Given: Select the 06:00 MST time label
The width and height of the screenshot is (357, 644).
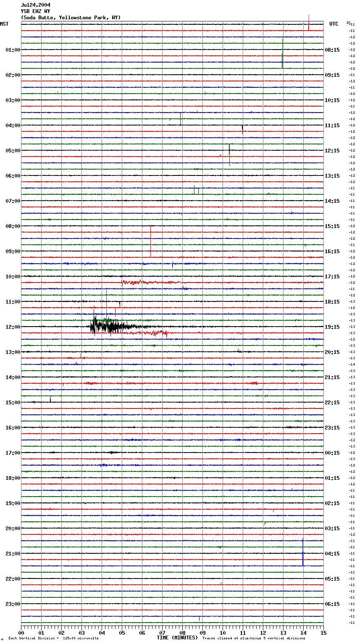Looking at the screenshot, I should 13,176.
